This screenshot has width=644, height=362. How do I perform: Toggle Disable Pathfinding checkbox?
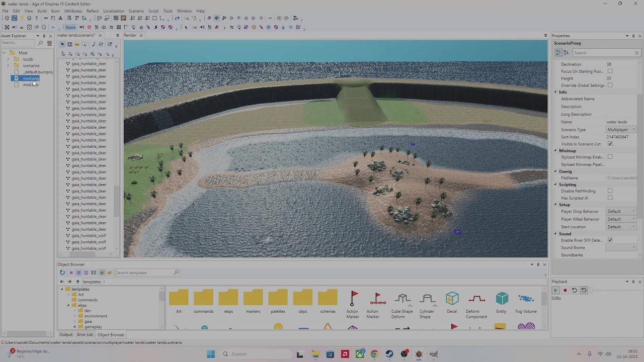tap(610, 191)
